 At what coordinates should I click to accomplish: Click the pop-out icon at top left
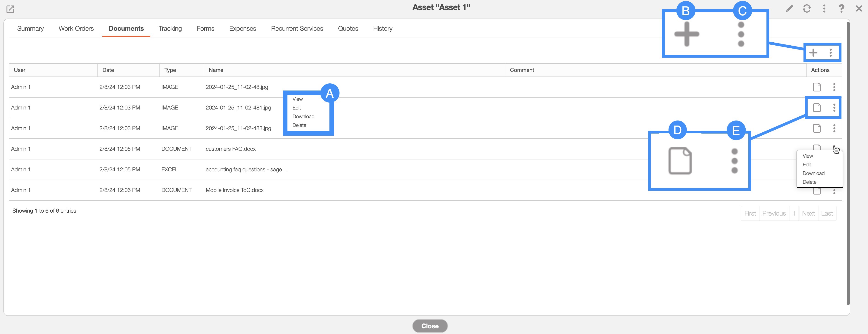[10, 9]
